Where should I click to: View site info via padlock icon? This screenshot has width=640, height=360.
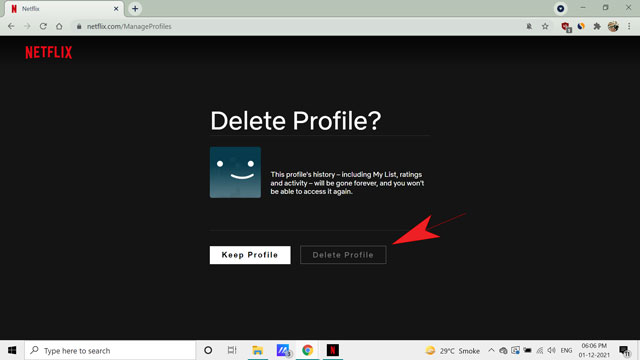click(x=79, y=27)
